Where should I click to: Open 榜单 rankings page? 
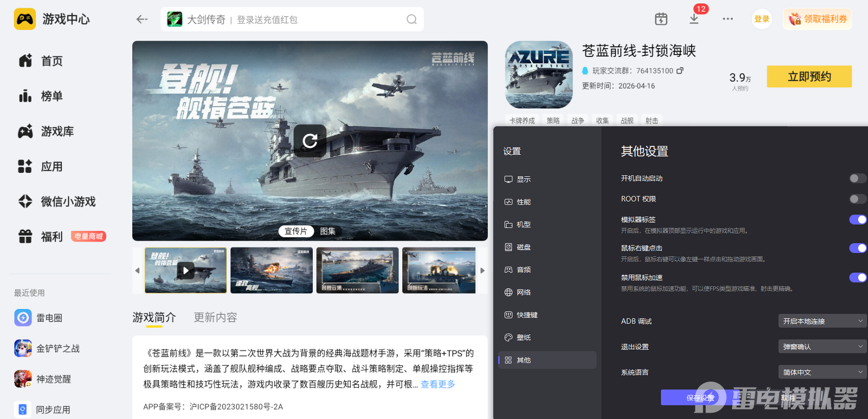[41, 96]
